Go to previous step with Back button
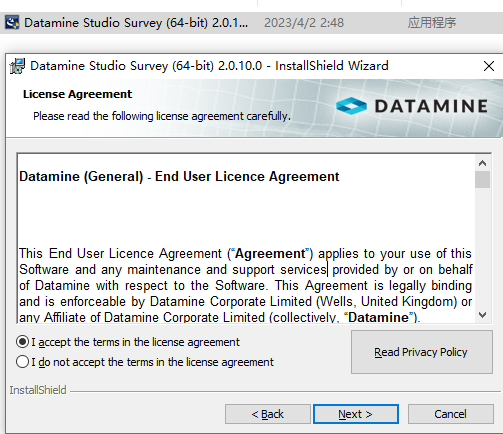The height and width of the screenshot is (434, 503). tap(268, 414)
